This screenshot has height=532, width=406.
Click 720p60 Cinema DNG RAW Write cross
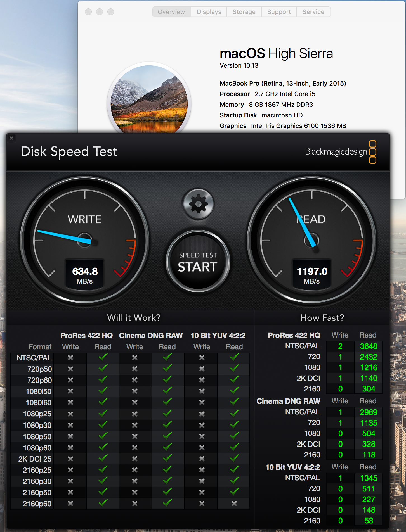click(135, 380)
